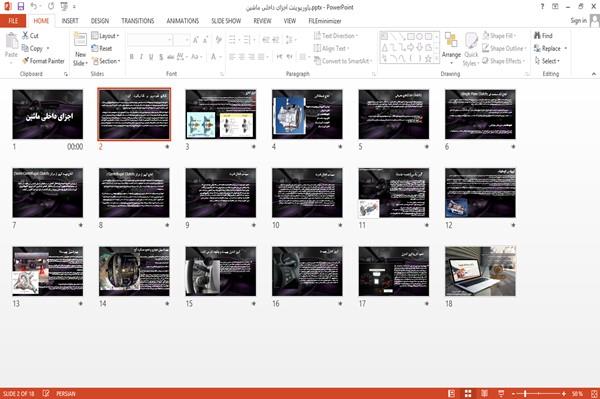Image resolution: width=600 pixels, height=399 pixels.
Task: Toggle Underline formatting button
Action: click(x=151, y=57)
